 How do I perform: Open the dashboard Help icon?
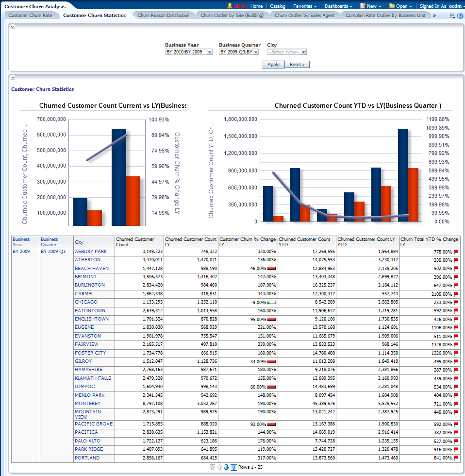click(x=460, y=16)
